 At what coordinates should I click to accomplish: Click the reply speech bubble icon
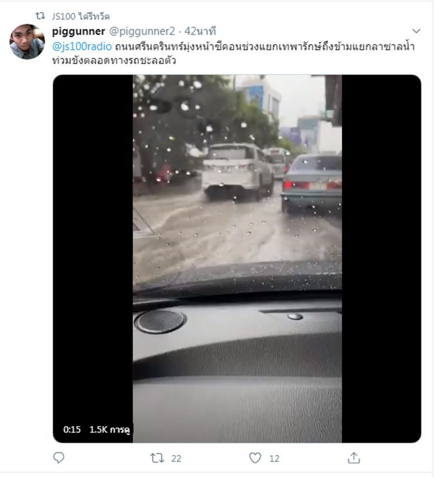(x=59, y=457)
